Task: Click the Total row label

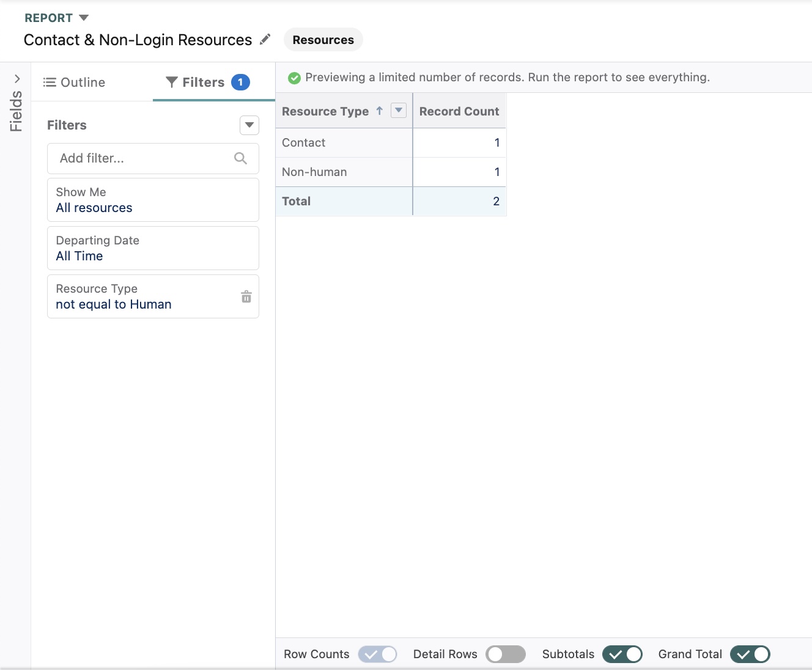Action: 297,201
